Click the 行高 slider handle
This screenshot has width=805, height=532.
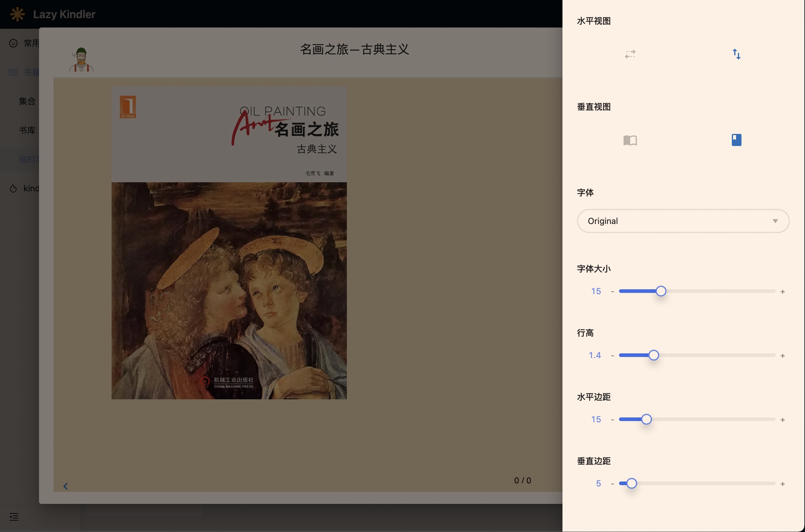tap(653, 355)
